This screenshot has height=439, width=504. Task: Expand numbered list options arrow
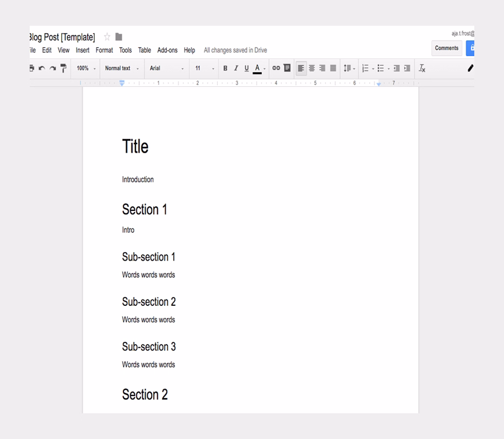[373, 69]
